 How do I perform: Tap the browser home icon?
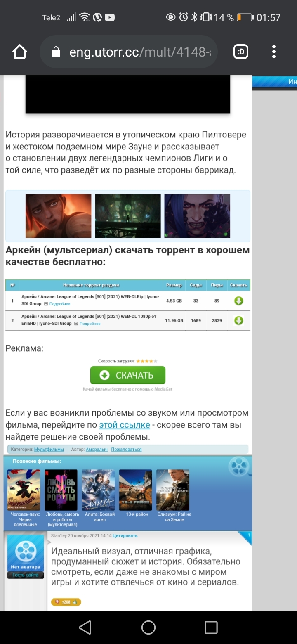pos(19,52)
